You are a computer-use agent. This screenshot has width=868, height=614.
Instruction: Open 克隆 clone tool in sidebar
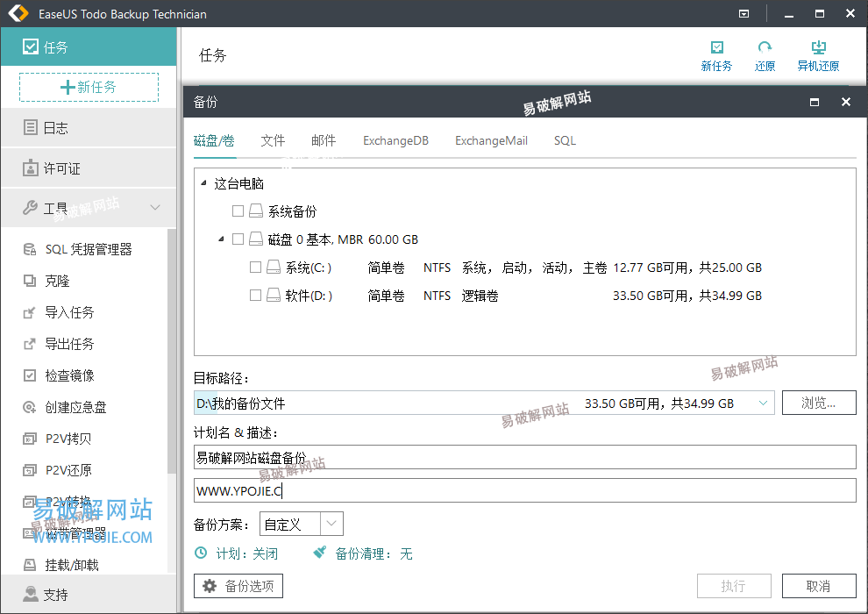tap(57, 281)
